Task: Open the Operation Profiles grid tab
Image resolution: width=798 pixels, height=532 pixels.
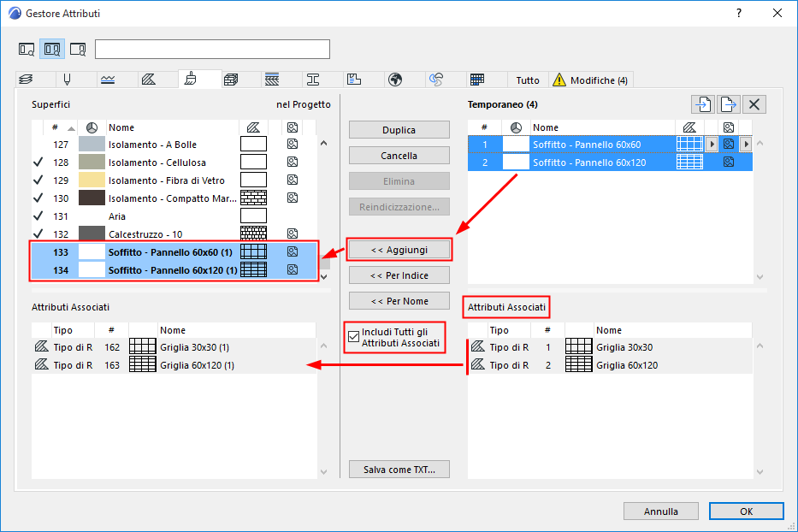Action: click(x=477, y=80)
